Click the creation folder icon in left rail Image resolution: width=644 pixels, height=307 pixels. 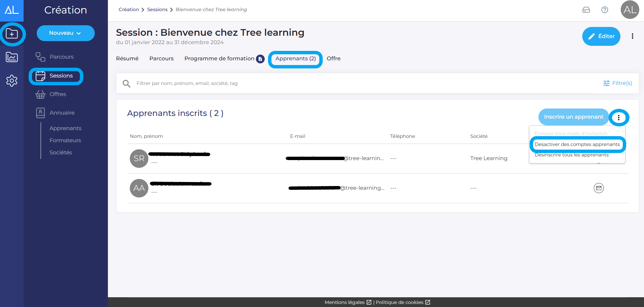click(12, 34)
